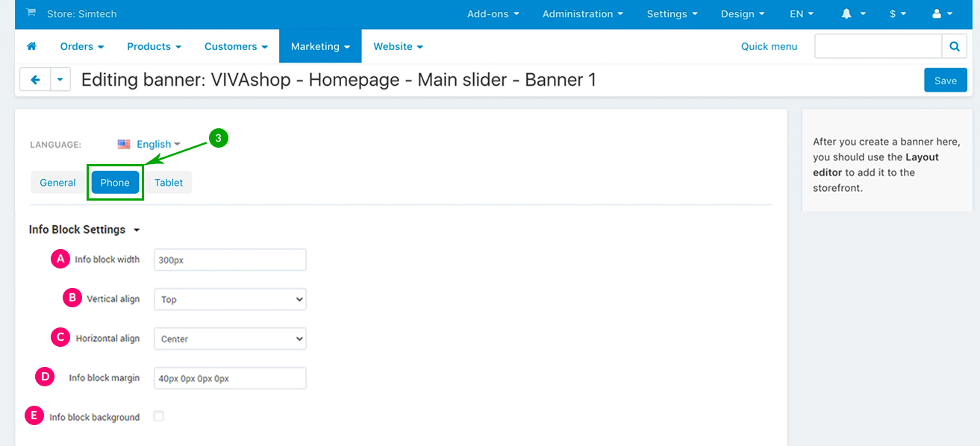The width and height of the screenshot is (980, 446).
Task: Click the Info block margin field
Action: [230, 378]
